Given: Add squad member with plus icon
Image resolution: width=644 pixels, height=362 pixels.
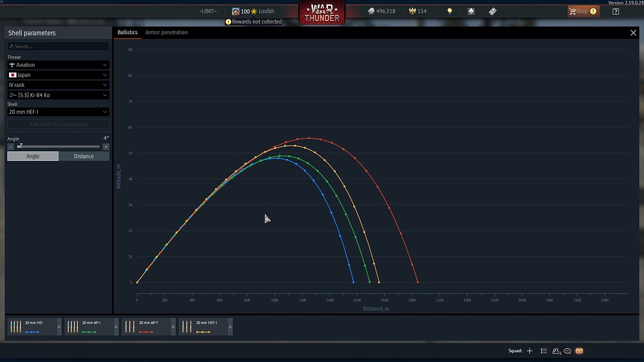Looking at the screenshot, I should point(529,350).
